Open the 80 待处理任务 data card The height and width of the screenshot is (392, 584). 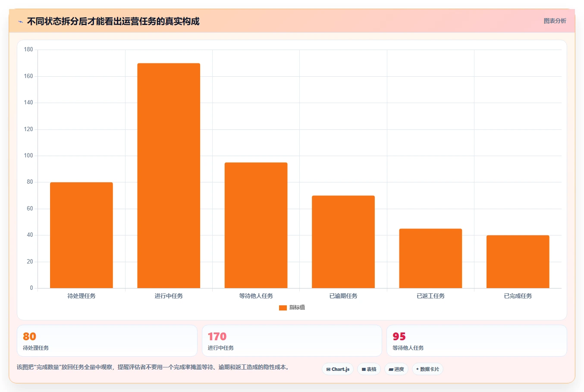click(x=107, y=341)
